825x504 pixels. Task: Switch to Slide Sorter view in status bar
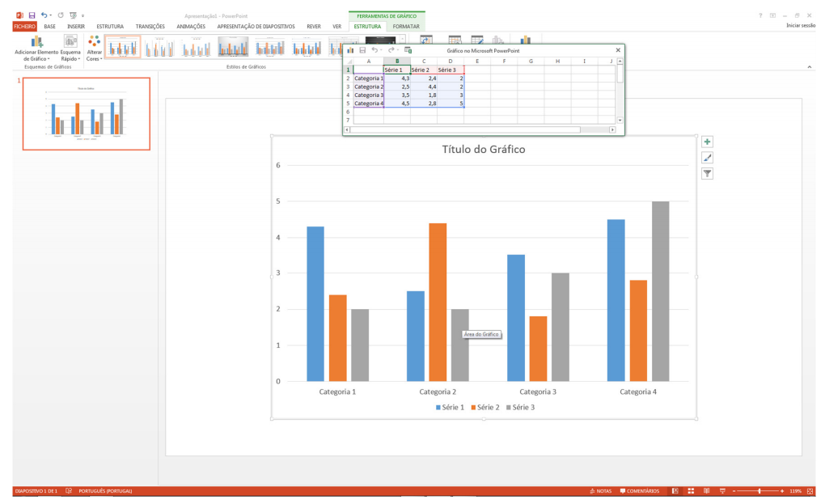[x=691, y=491]
